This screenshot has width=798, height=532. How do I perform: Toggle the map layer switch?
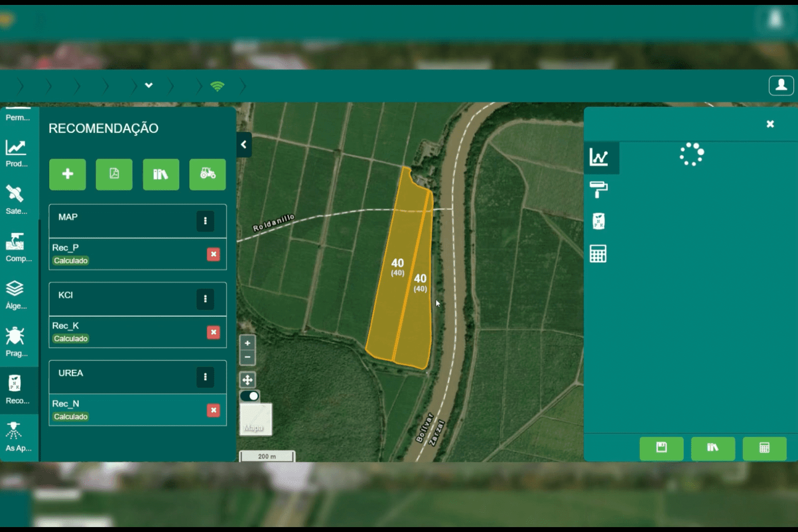pos(250,396)
